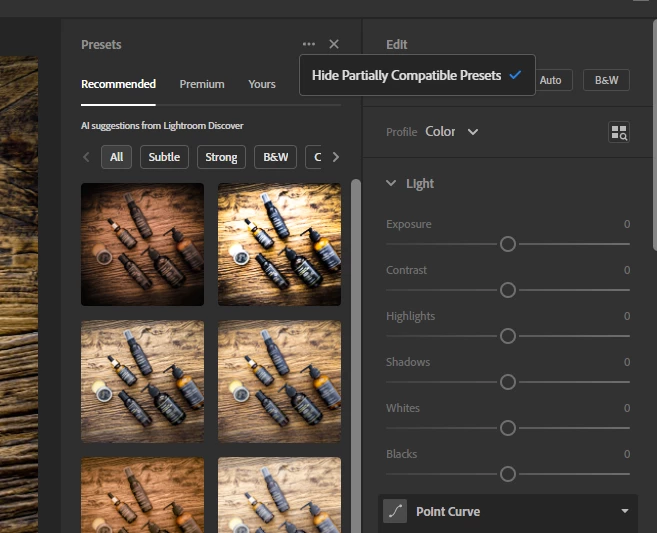Show next preset filter chips arrow
This screenshot has width=657, height=533.
coord(336,157)
